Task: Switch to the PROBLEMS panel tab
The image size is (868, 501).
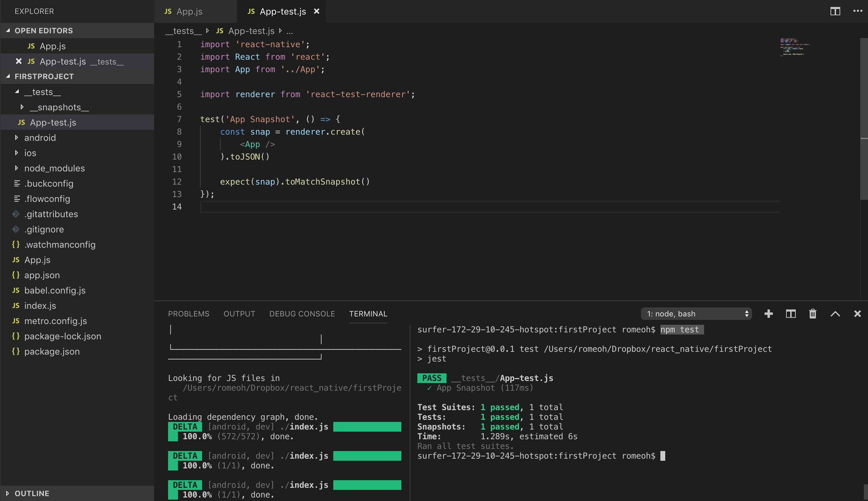Action: pos(189,314)
